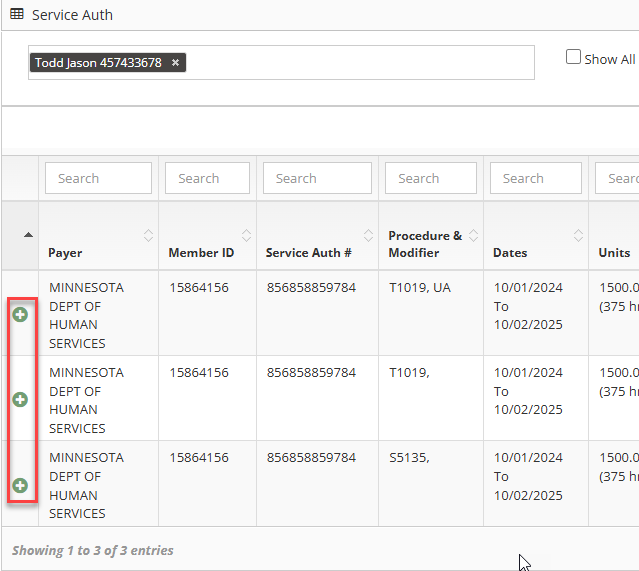Click the Service Auth # search field

click(x=317, y=178)
